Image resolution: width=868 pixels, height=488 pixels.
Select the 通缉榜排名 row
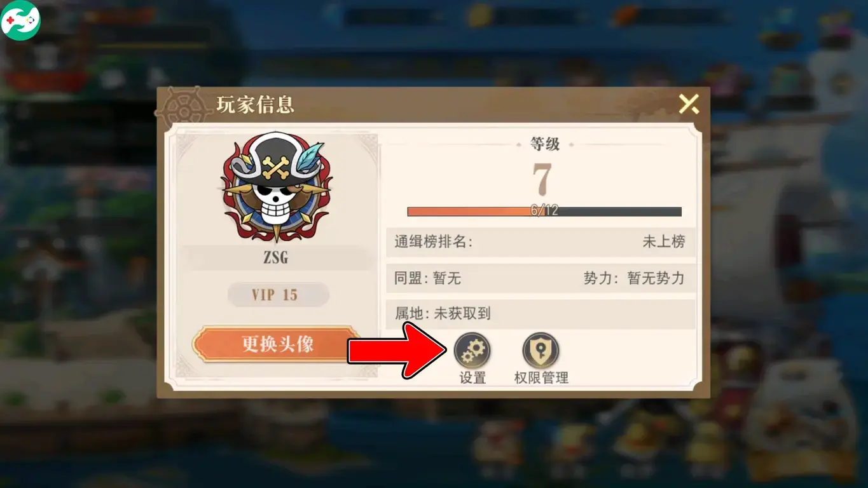click(541, 242)
